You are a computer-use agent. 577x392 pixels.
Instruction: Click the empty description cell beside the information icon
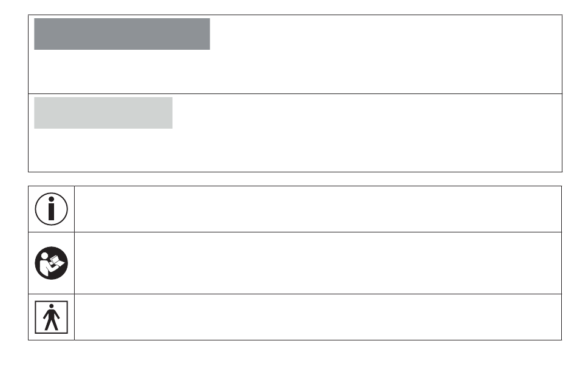coord(318,209)
